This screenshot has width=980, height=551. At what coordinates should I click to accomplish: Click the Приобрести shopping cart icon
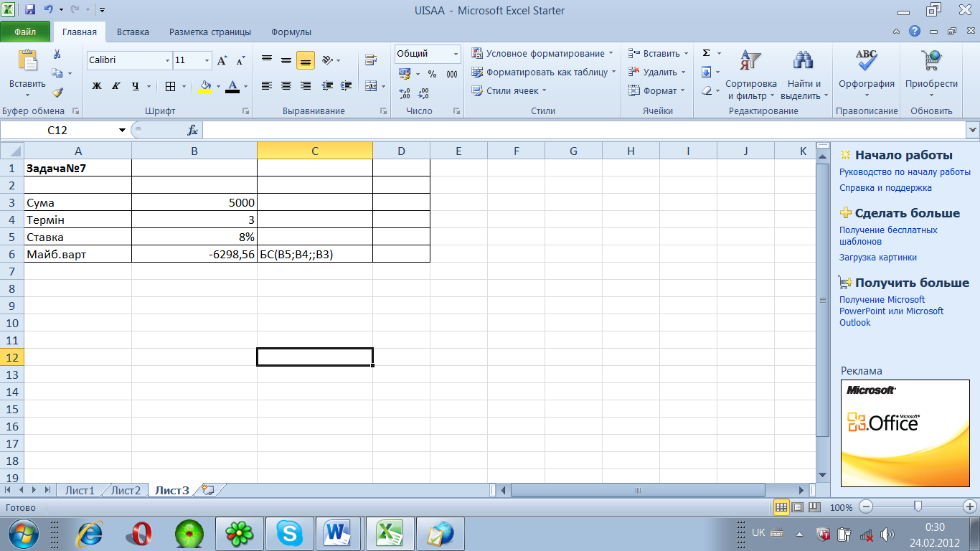click(x=931, y=62)
